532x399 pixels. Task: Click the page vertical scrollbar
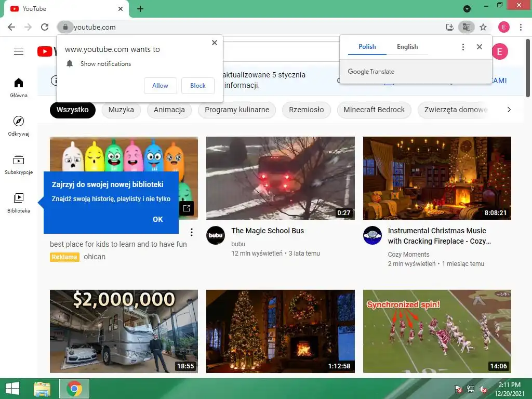pyautogui.click(x=528, y=68)
